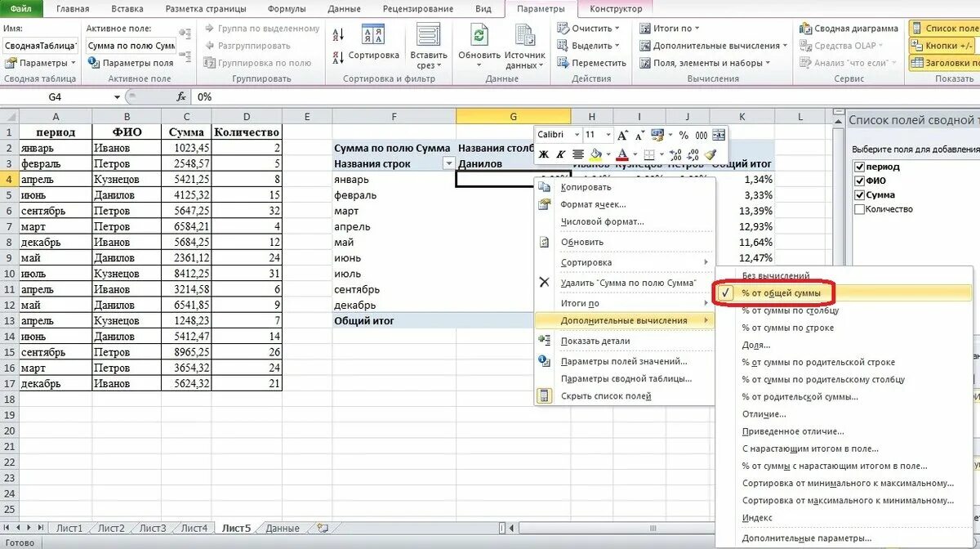Select sheet tab Лист3

pyautogui.click(x=153, y=529)
